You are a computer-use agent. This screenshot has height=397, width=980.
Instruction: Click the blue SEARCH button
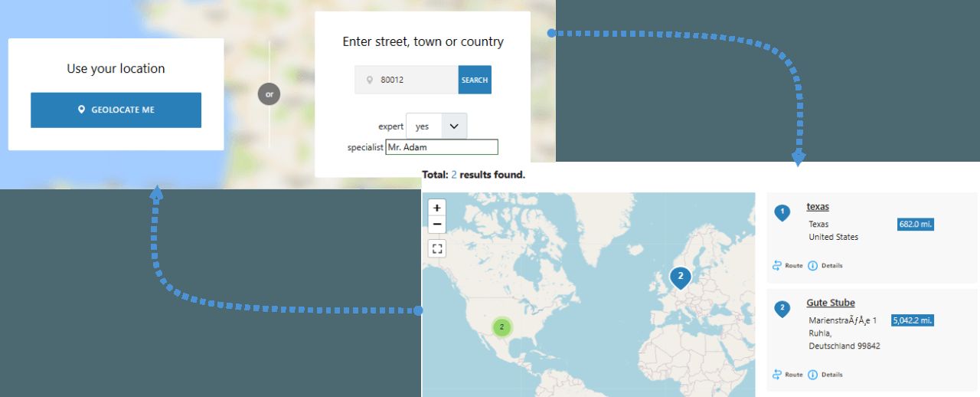pyautogui.click(x=475, y=80)
